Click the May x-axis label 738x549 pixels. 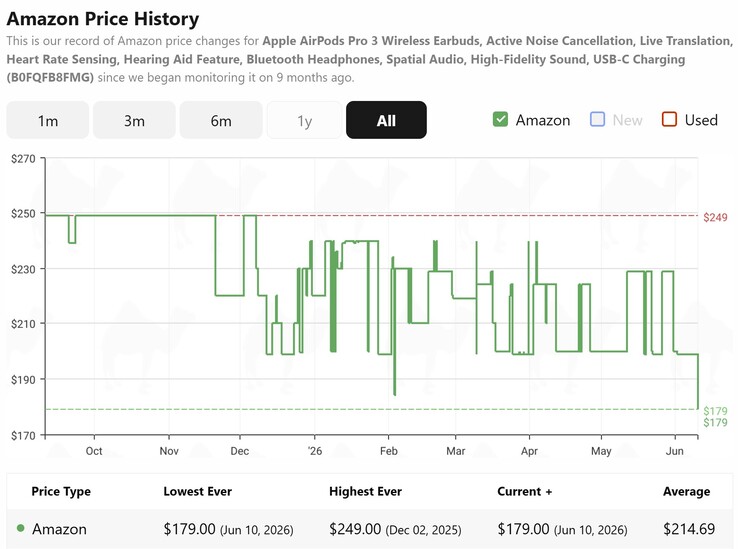click(601, 451)
